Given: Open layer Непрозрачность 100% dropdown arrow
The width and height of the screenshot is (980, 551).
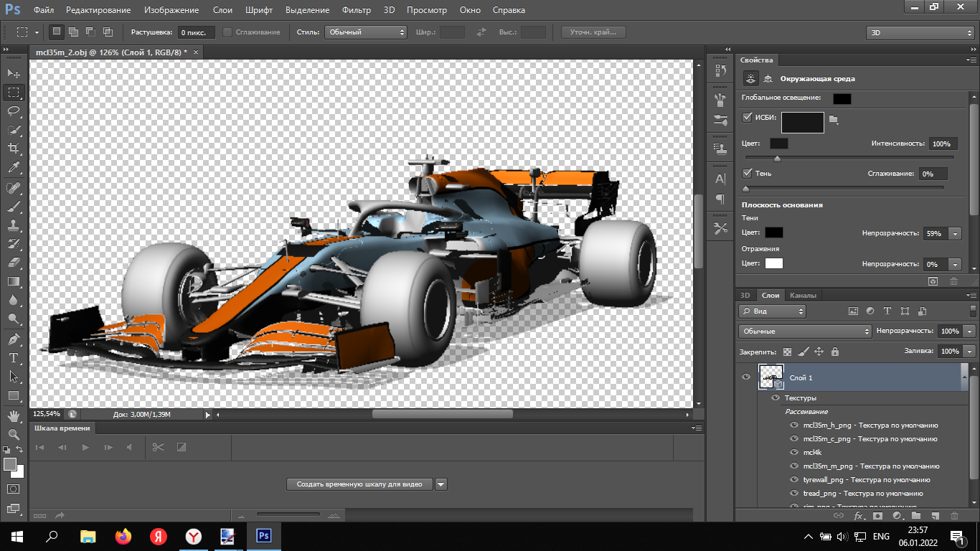Looking at the screenshot, I should (970, 331).
